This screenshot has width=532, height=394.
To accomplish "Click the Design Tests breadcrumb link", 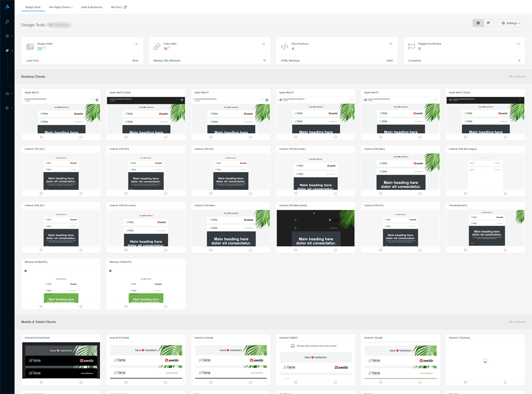I will pos(33,25).
